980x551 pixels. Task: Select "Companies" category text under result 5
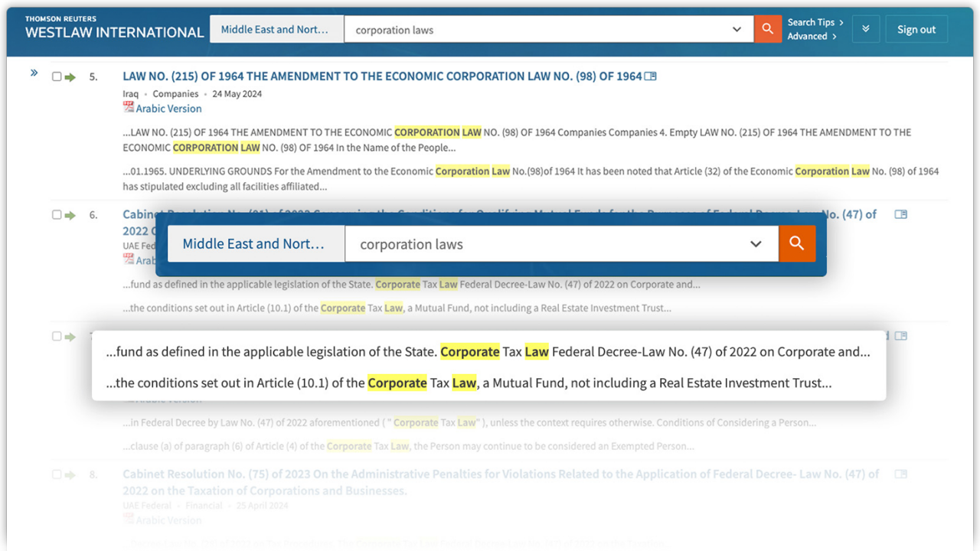pos(175,94)
